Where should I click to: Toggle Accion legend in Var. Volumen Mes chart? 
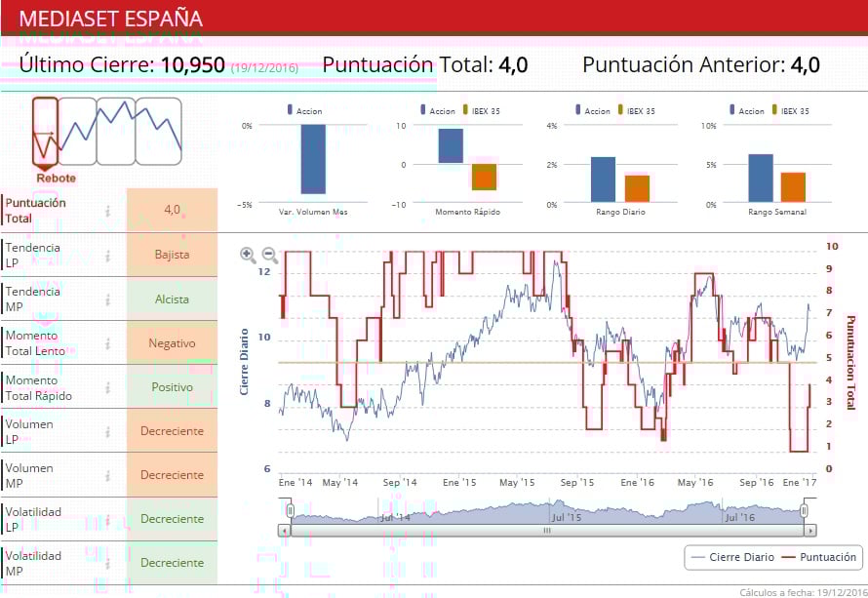(x=304, y=111)
